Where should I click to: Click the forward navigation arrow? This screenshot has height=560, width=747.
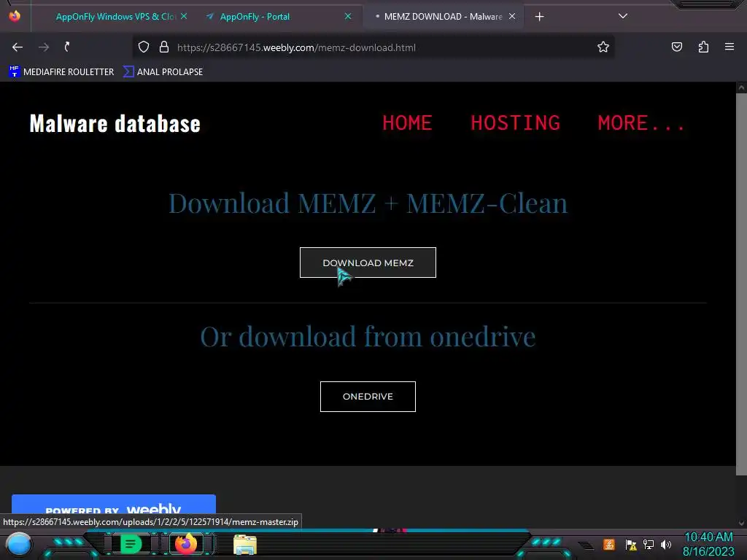point(44,47)
